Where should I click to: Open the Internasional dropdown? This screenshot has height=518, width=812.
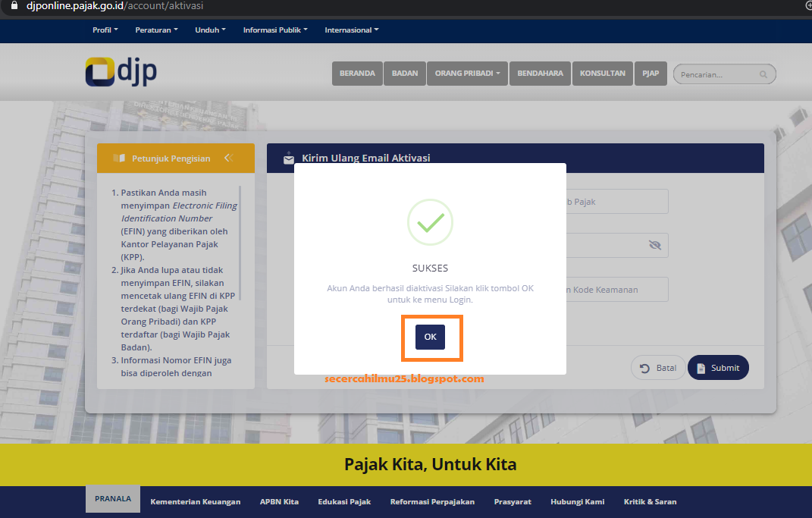tap(352, 30)
